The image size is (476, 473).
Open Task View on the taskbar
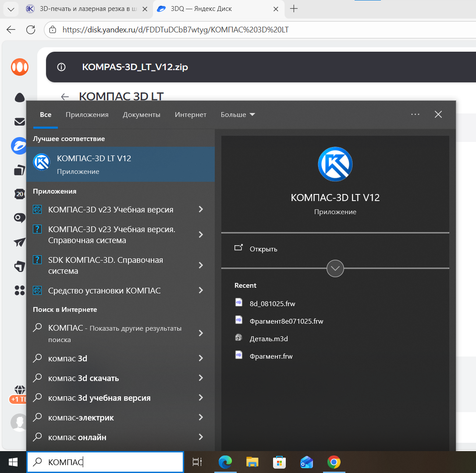pos(197,462)
